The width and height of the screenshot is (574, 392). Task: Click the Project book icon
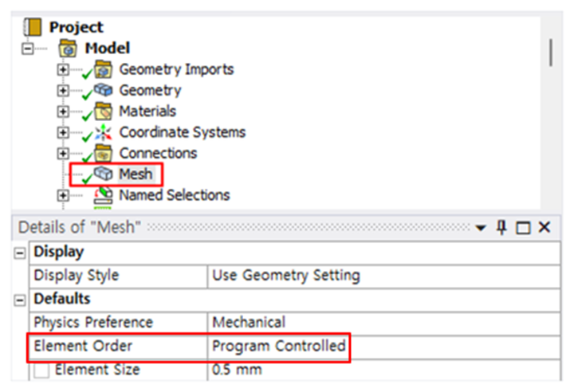(x=33, y=27)
